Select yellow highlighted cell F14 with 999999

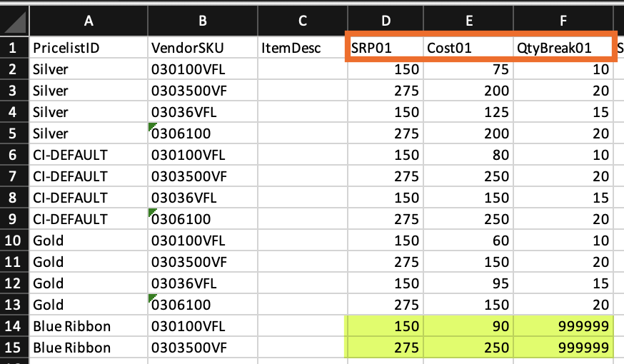(x=563, y=326)
